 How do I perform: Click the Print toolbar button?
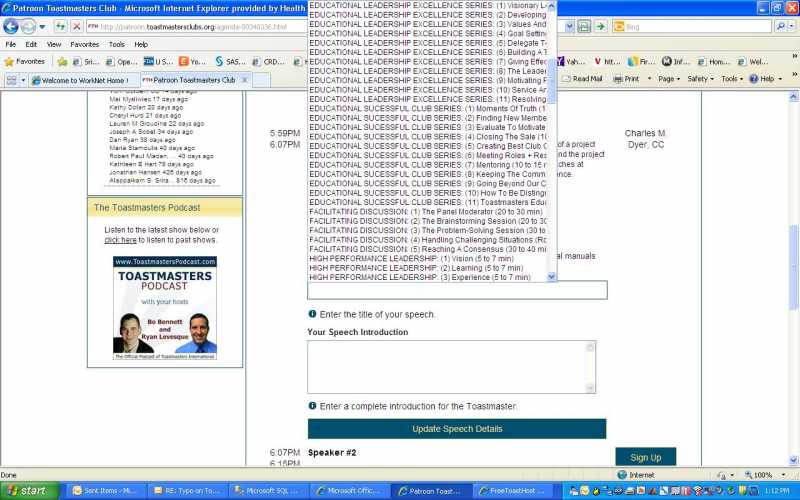626,79
